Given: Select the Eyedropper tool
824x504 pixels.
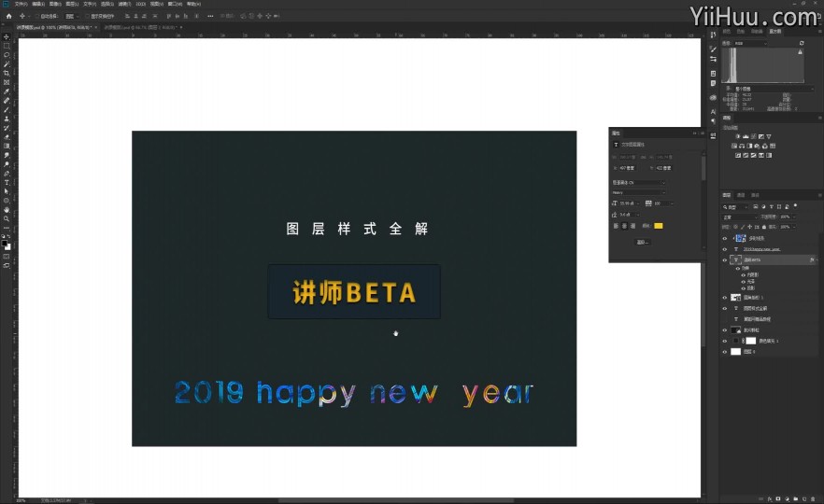Looking at the screenshot, I should (x=7, y=91).
